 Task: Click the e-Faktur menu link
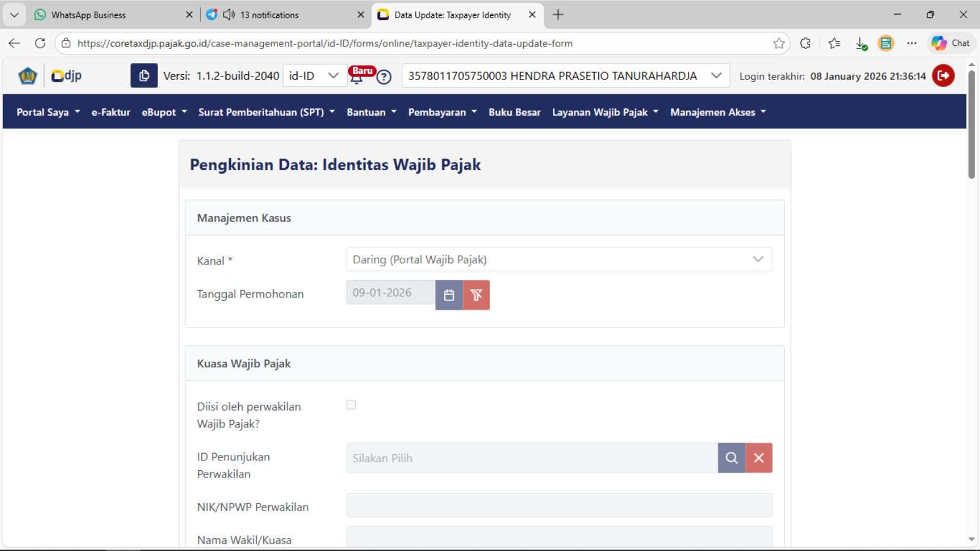point(111,112)
